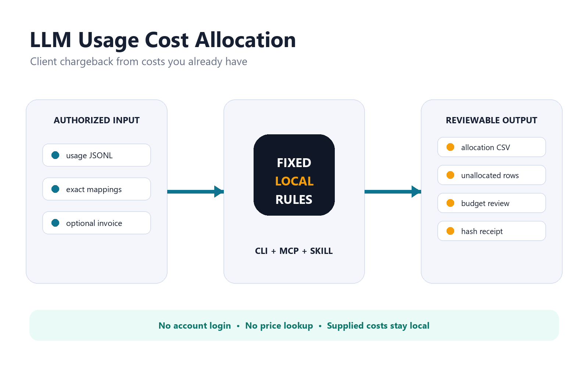Screen dimensions: 588x368
Task: Click the orange dot beside allocation CSV
Action: [x=450, y=147]
